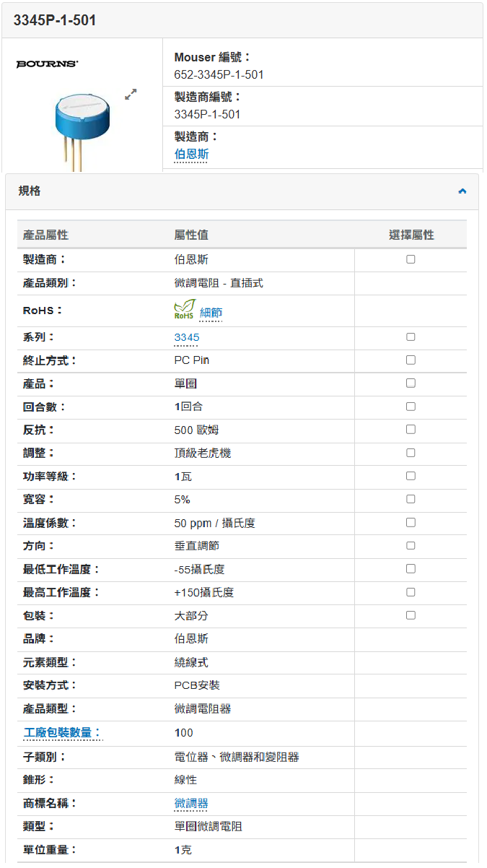Open the RoHS 細節 link

click(x=211, y=313)
